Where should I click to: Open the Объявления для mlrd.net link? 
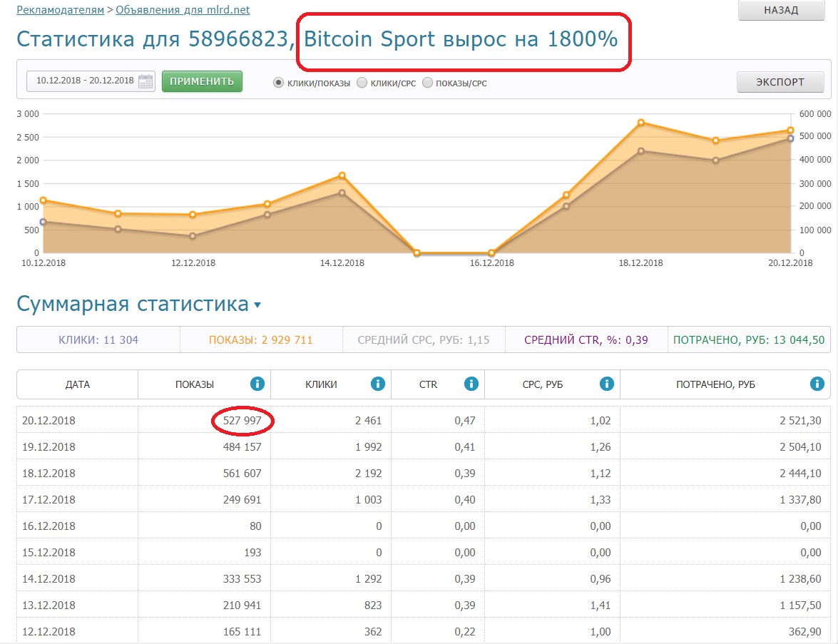183,9
